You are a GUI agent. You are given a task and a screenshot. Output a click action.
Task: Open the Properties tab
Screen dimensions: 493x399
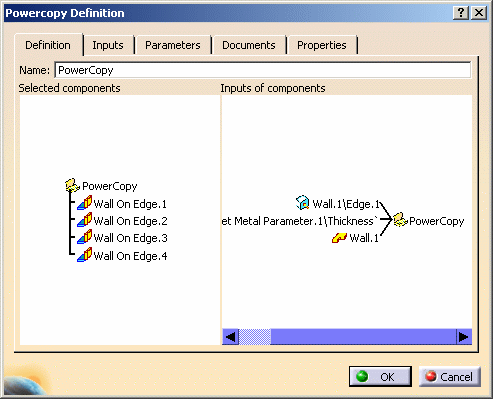click(x=322, y=45)
